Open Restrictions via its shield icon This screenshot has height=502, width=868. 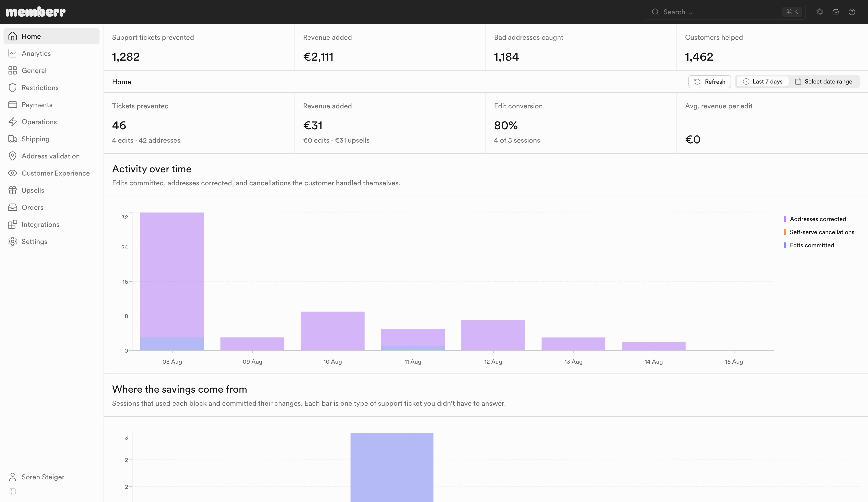coord(13,88)
